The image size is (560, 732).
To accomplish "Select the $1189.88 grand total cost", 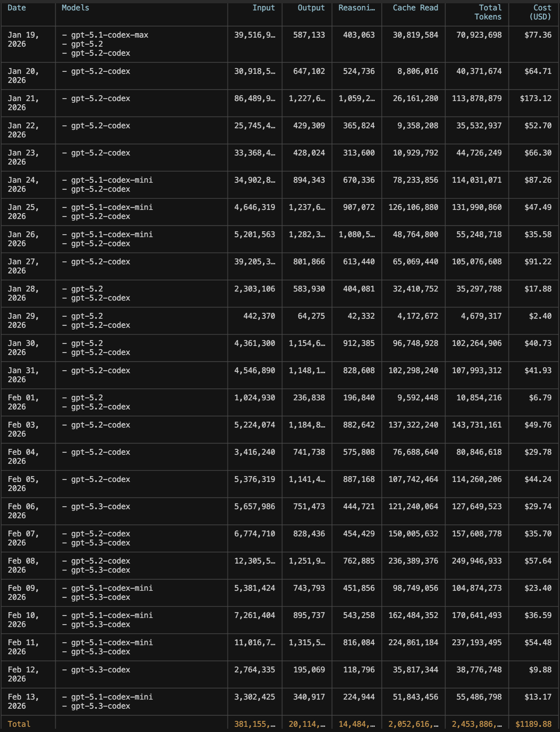I will point(533,724).
